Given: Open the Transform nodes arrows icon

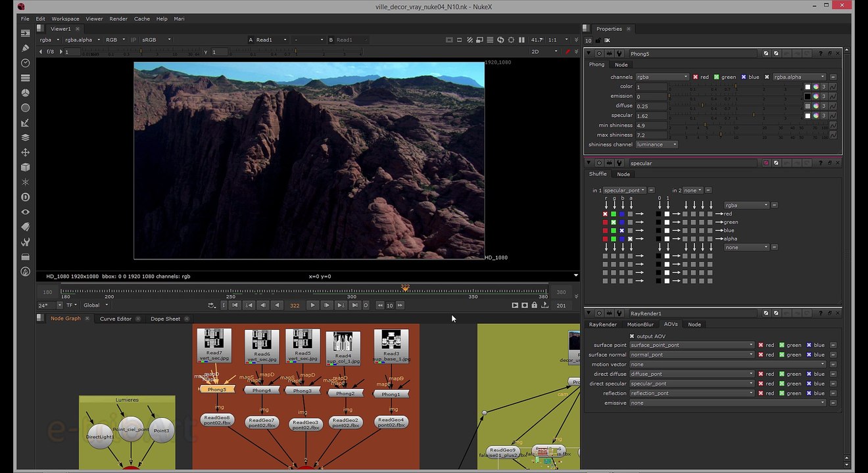Looking at the screenshot, I should [25, 152].
